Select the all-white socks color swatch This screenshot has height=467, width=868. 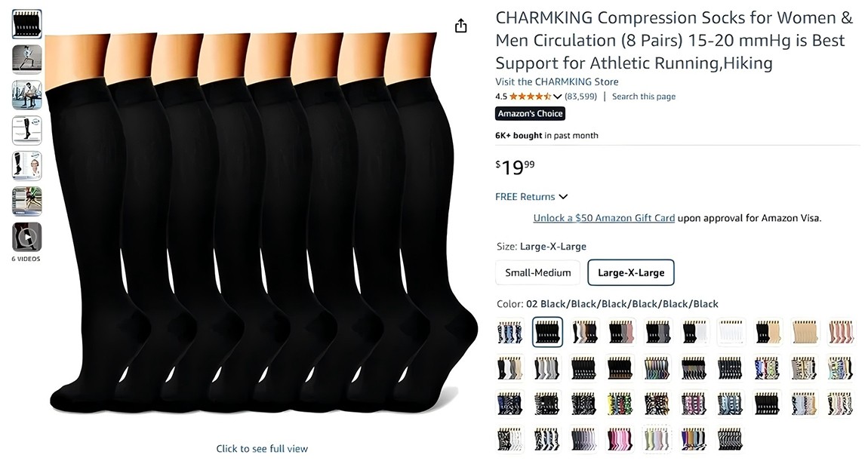(731, 331)
